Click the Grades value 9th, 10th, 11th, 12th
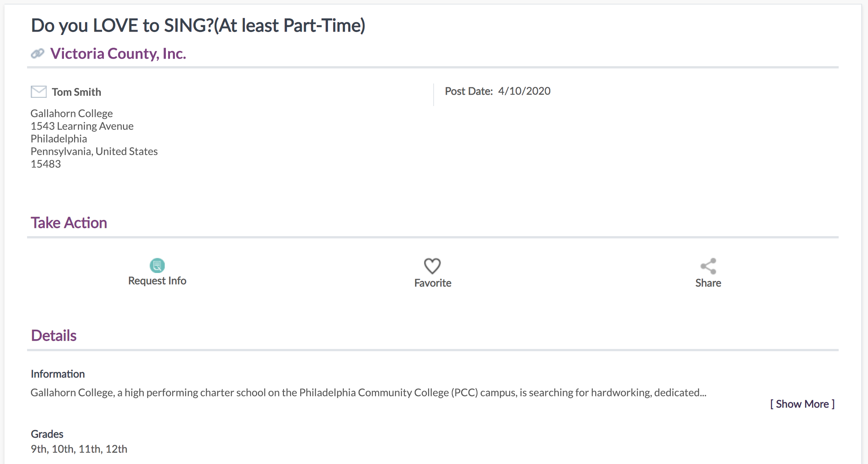This screenshot has height=464, width=868. pyautogui.click(x=79, y=449)
